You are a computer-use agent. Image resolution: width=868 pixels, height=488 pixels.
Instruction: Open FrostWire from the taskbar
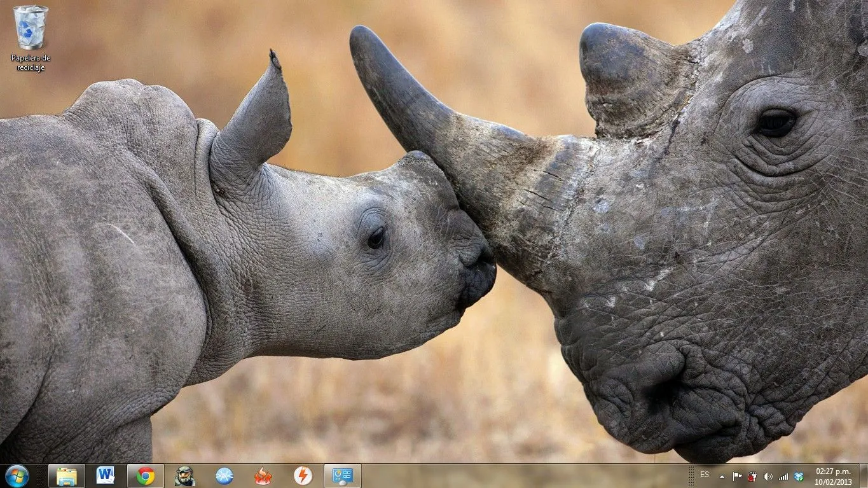point(222,476)
